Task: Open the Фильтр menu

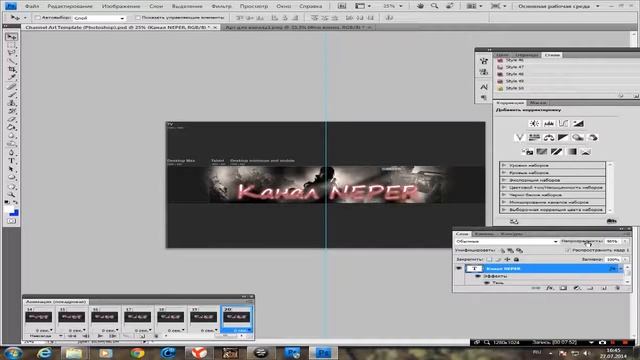Action: [221, 6]
